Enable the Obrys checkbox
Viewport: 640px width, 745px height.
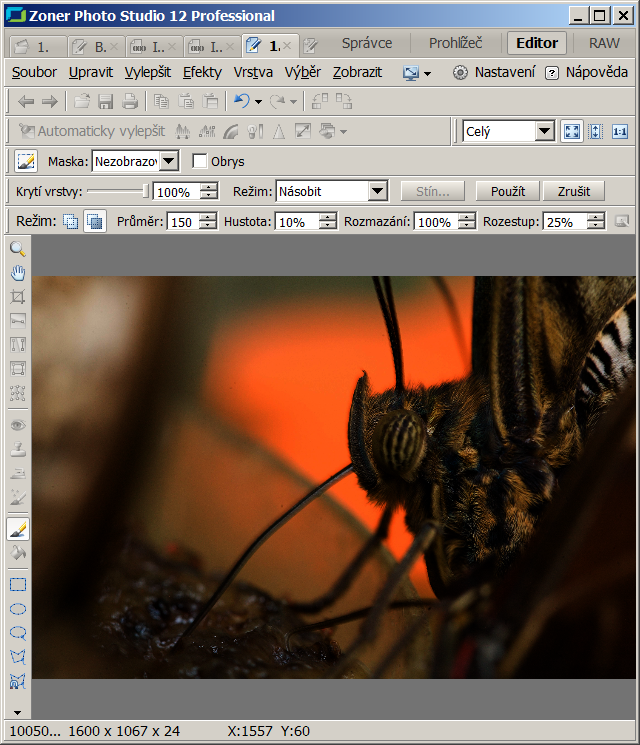click(200, 161)
